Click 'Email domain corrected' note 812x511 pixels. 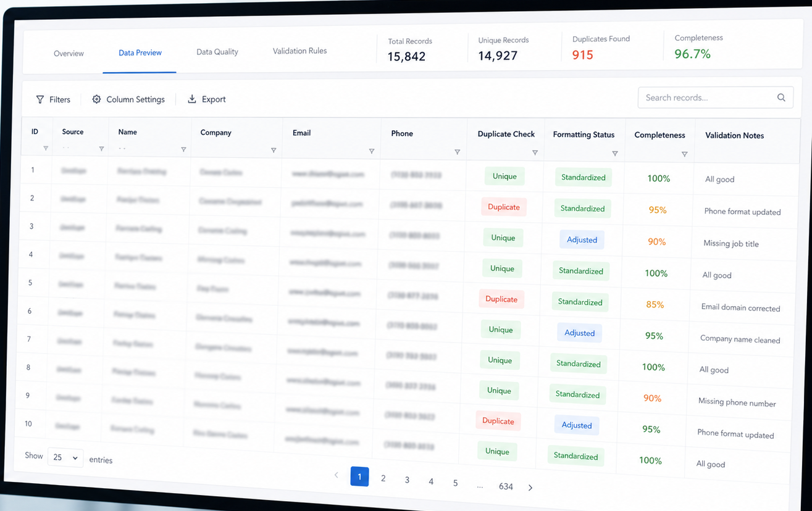(x=740, y=307)
